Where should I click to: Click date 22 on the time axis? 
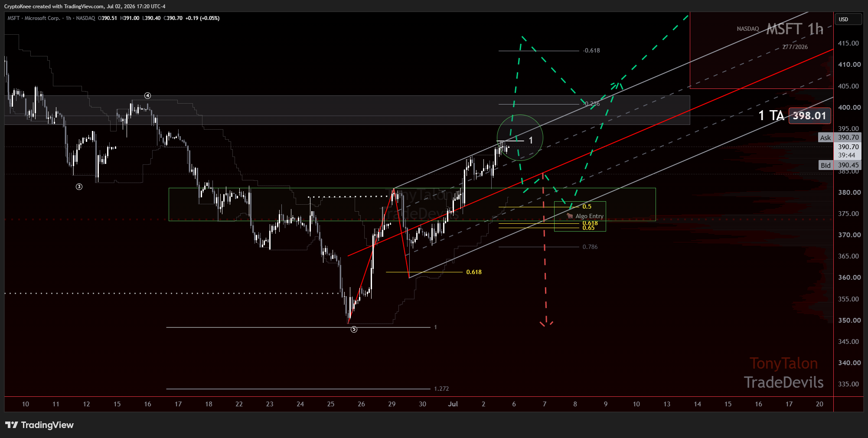tap(239, 404)
